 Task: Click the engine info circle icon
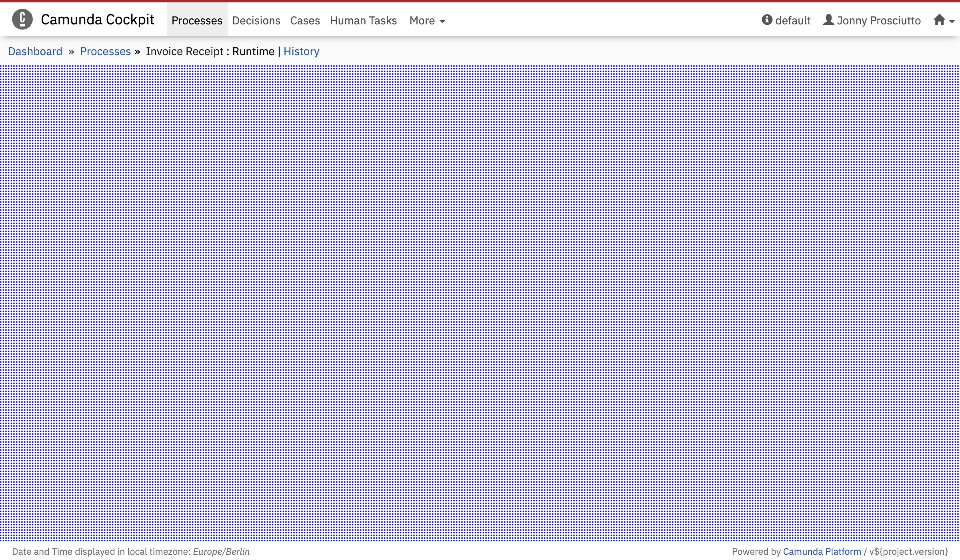767,20
